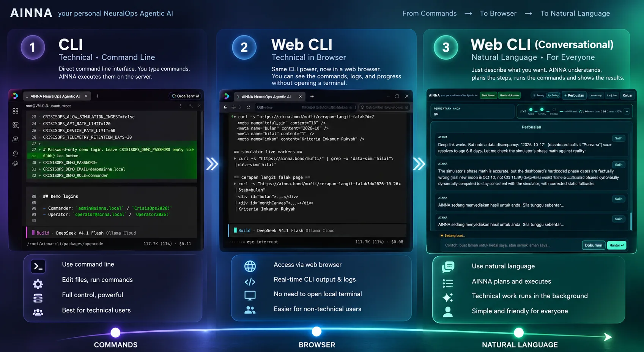Click the AINNA logo in the CLI window
This screenshot has height=352, width=644.
15,96
